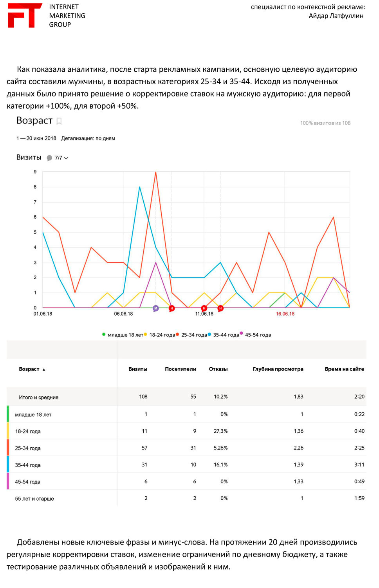This screenshot has height=588, width=379.
Task: Sort table by Визиты column
Action: click(138, 369)
